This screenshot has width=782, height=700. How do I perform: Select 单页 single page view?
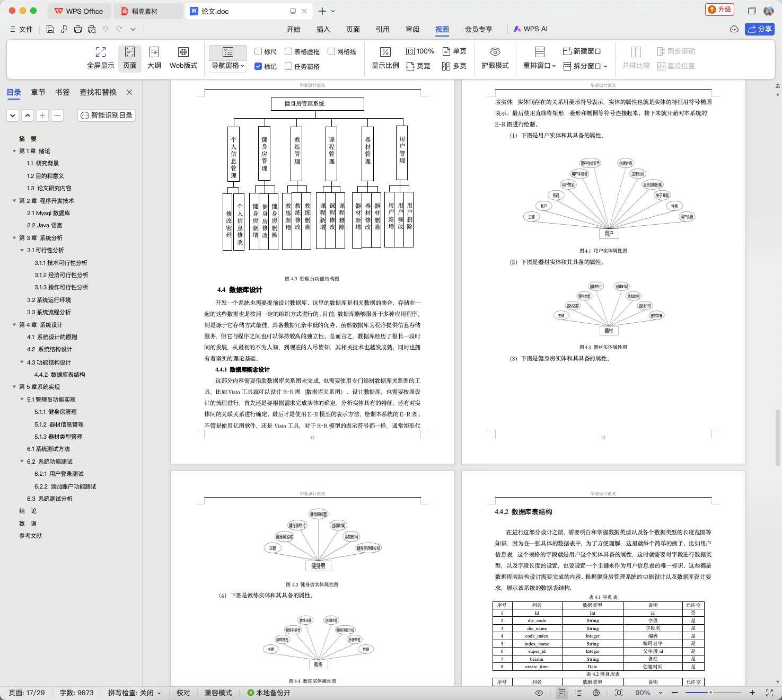(454, 51)
